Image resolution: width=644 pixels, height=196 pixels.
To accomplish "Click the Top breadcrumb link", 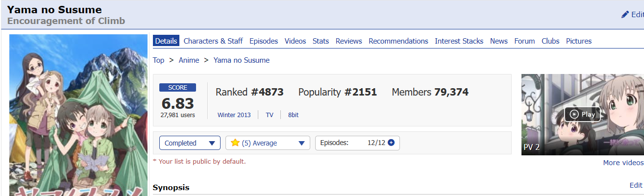I will (x=158, y=60).
